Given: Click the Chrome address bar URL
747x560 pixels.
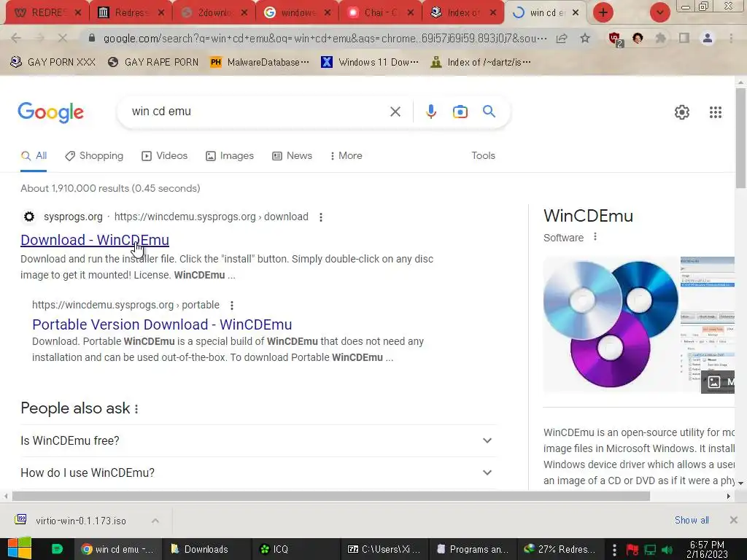Looking at the screenshot, I should 325,38.
